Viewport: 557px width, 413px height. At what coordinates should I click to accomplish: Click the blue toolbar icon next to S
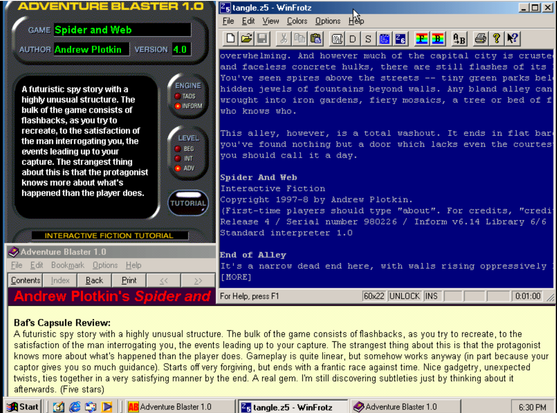pos(384,38)
